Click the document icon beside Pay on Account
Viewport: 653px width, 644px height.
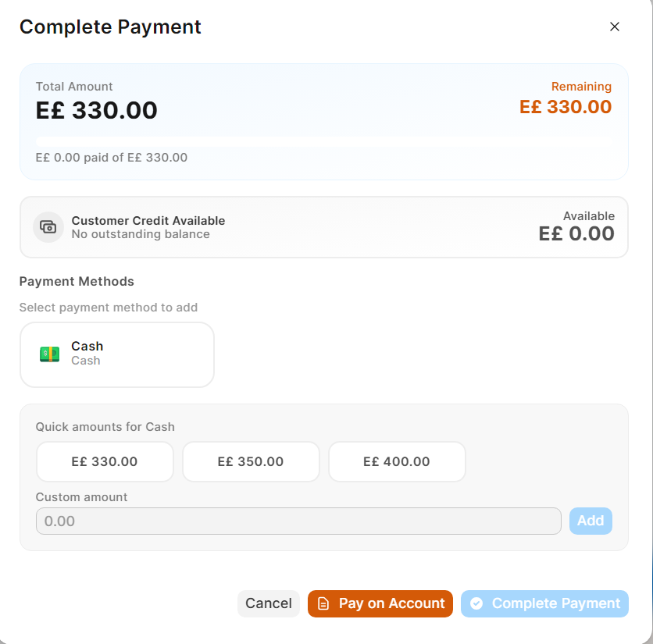click(x=323, y=603)
